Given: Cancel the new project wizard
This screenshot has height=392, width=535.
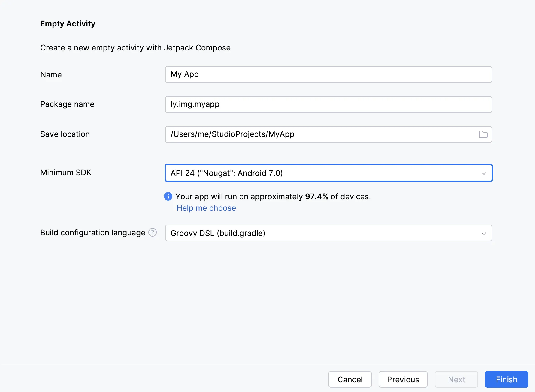Looking at the screenshot, I should tap(350, 379).
